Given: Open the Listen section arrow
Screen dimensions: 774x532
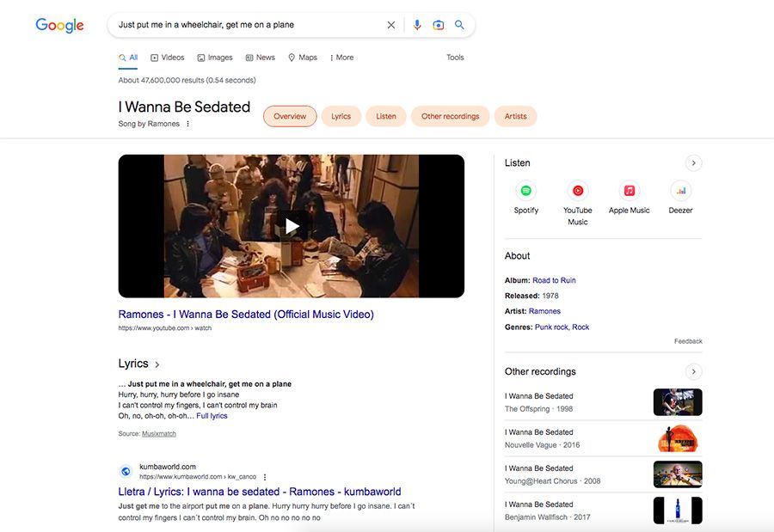Looking at the screenshot, I should (x=694, y=162).
